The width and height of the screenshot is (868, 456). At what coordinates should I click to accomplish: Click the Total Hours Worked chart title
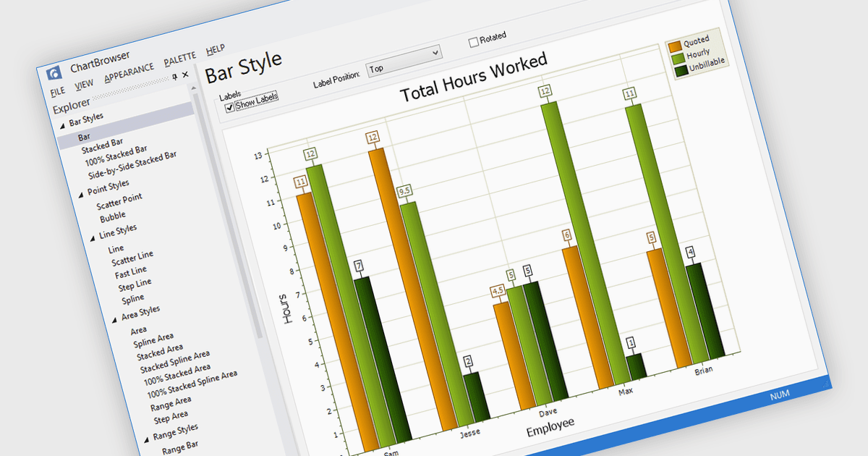click(x=475, y=77)
